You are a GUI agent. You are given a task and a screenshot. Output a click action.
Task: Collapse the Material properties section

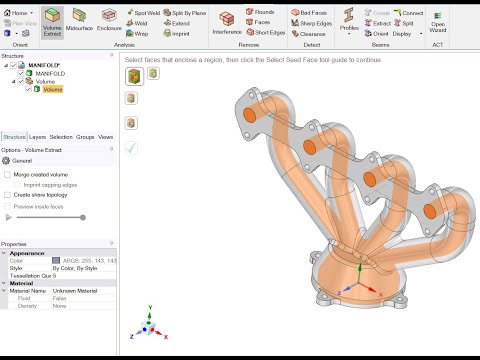(x=4, y=283)
